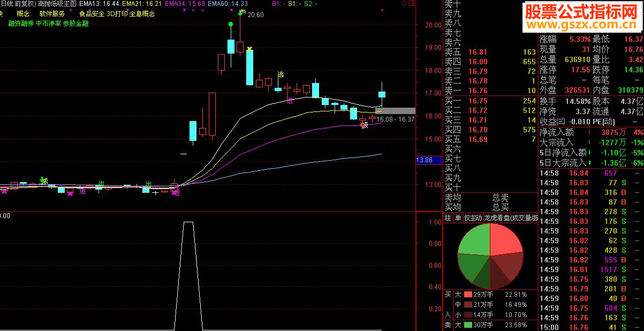Image resolution: width=644 pixels, height=331 pixels.
Task: Click the green diamond marker at the 20.60 high
Action: [240, 13]
